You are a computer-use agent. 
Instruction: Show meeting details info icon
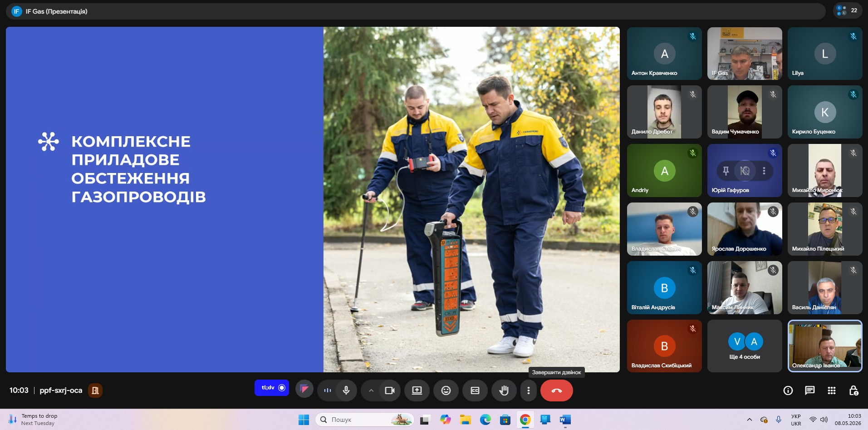click(788, 390)
